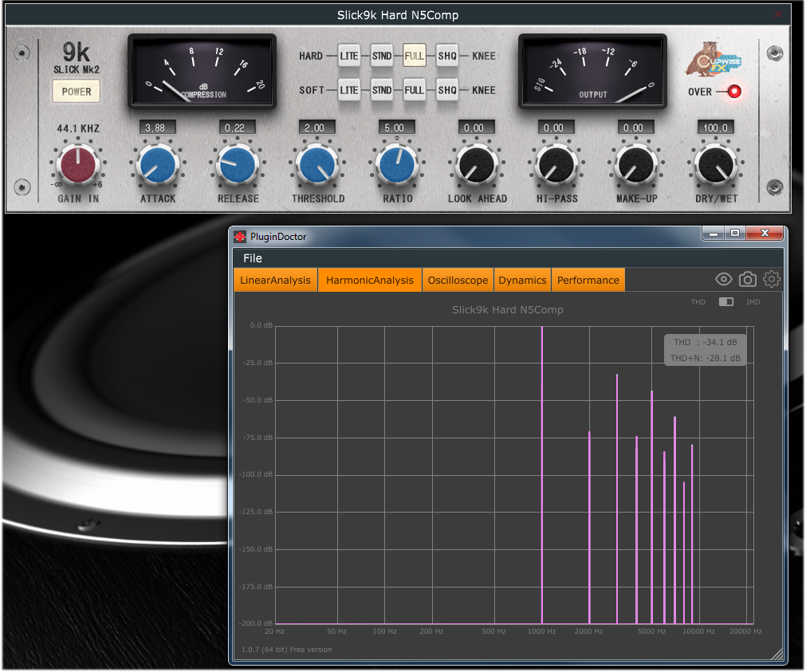This screenshot has width=806, height=672.
Task: Open PluginDoctor settings gear icon
Action: [772, 279]
